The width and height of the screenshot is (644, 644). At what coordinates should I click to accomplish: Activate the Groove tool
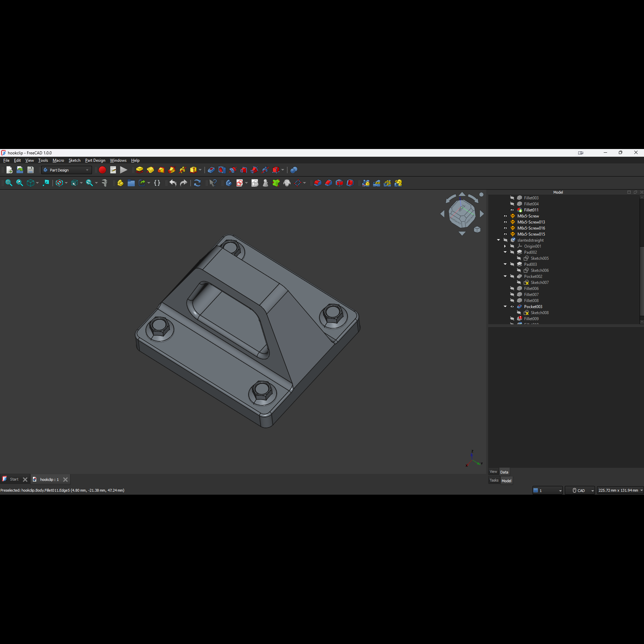click(233, 170)
